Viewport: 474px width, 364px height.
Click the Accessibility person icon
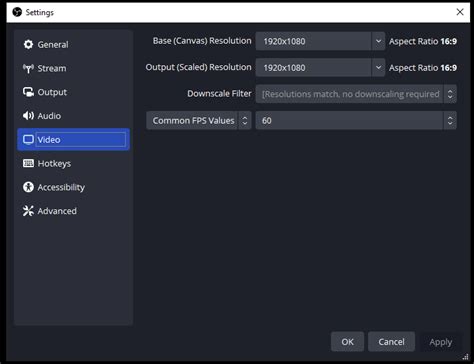coord(28,187)
